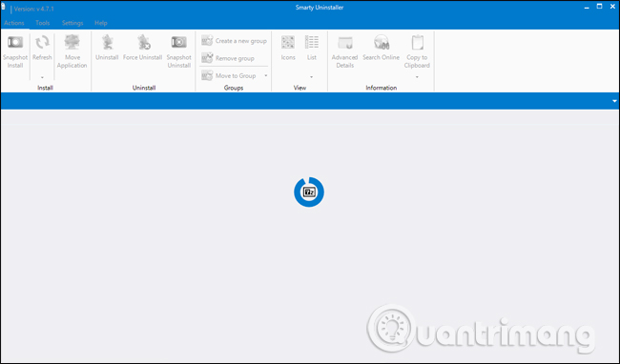Expand the Copy to Clipboard dropdown arrow
The height and width of the screenshot is (364, 620).
(x=417, y=77)
